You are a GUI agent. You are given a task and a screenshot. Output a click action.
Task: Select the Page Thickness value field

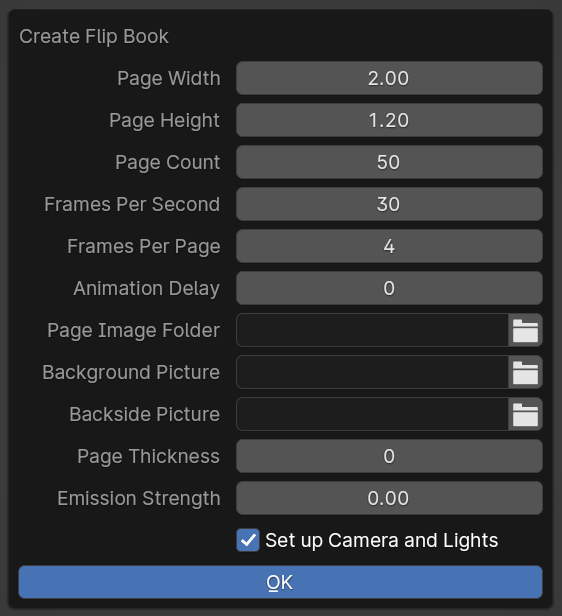pos(389,456)
